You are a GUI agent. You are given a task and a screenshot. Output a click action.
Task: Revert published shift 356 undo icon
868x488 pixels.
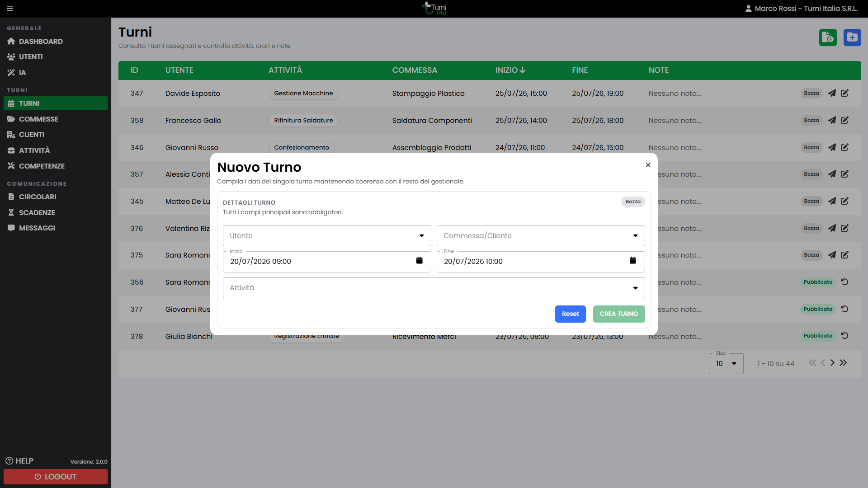(844, 282)
